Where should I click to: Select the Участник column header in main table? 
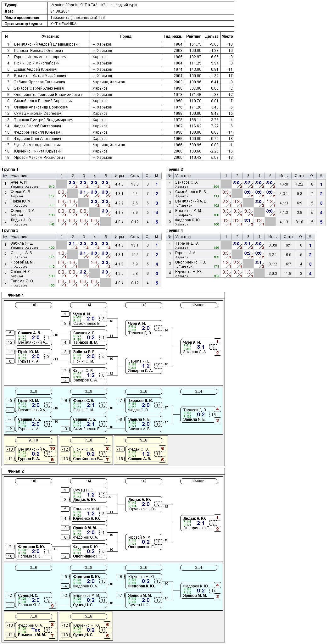click(x=50, y=36)
